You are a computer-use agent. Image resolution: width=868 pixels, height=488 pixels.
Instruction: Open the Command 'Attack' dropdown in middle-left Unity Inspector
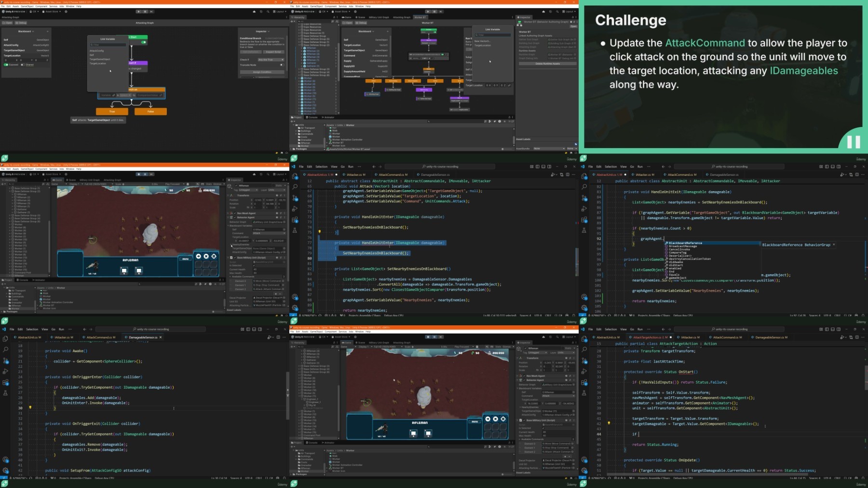coord(269,233)
